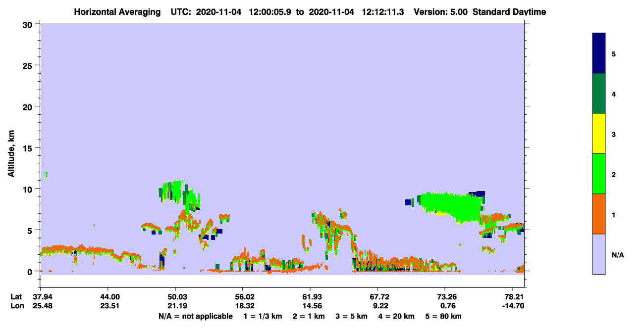The height and width of the screenshot is (330, 644).
Task: Click the altitude tick label 20
Action: point(29,106)
